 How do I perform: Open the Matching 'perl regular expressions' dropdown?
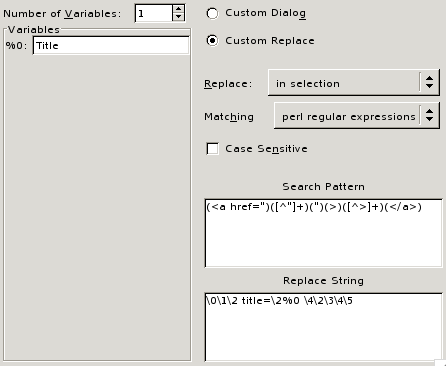tap(357, 116)
